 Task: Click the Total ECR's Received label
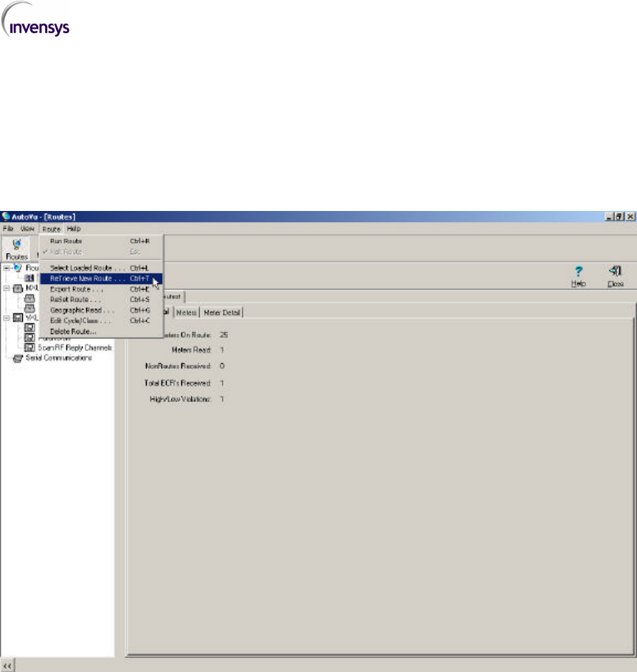pyautogui.click(x=178, y=383)
